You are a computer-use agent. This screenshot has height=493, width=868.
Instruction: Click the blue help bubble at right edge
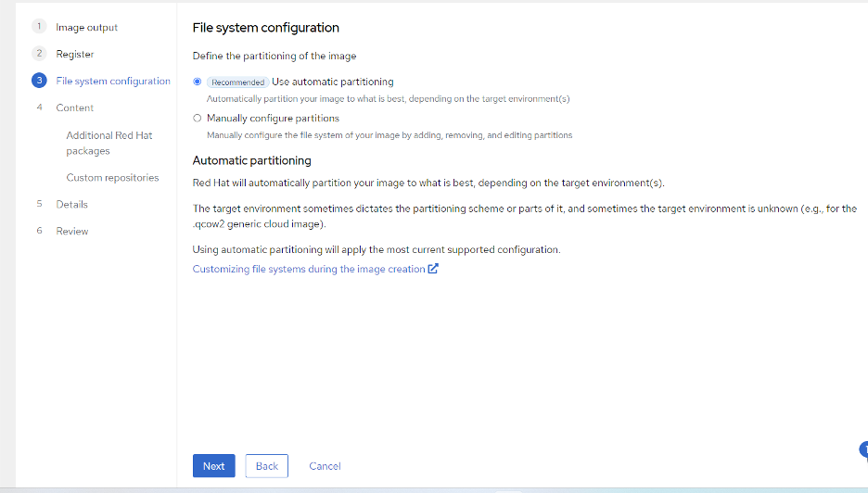(x=863, y=450)
